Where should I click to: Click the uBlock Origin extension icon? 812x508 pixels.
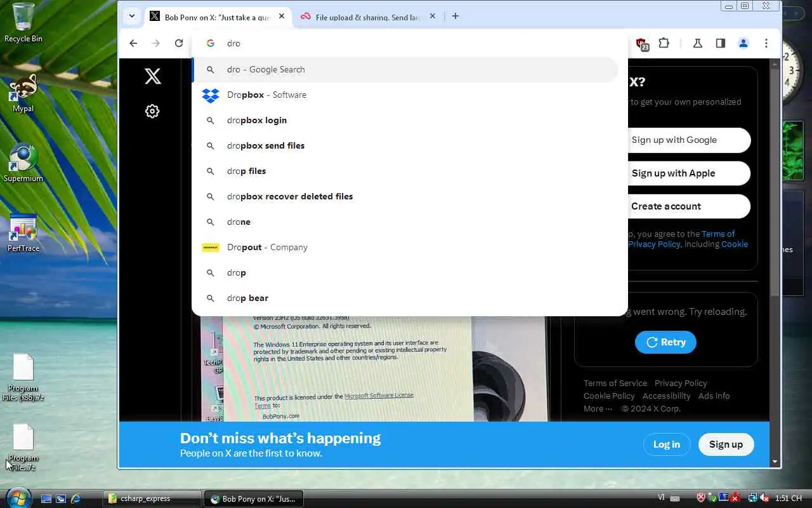[642, 44]
